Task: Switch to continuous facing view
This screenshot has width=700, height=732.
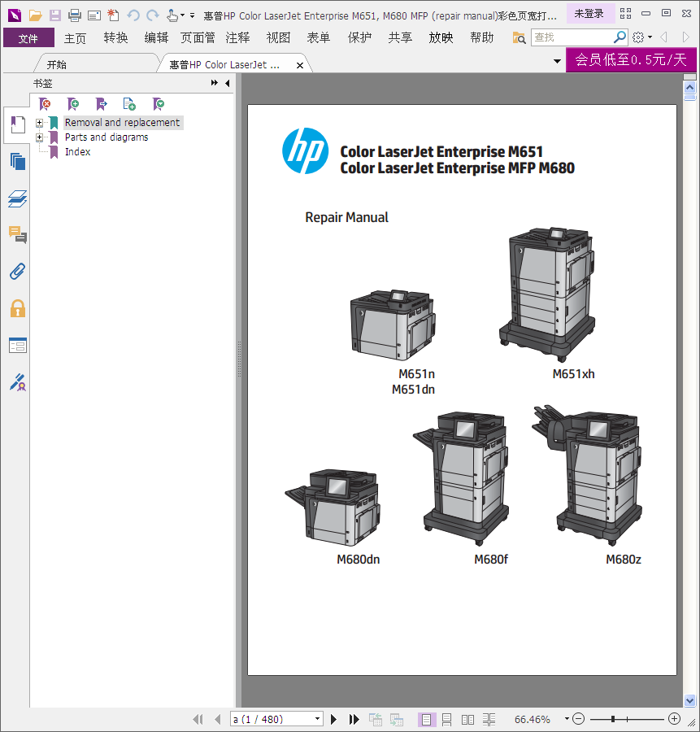Action: pos(489,720)
